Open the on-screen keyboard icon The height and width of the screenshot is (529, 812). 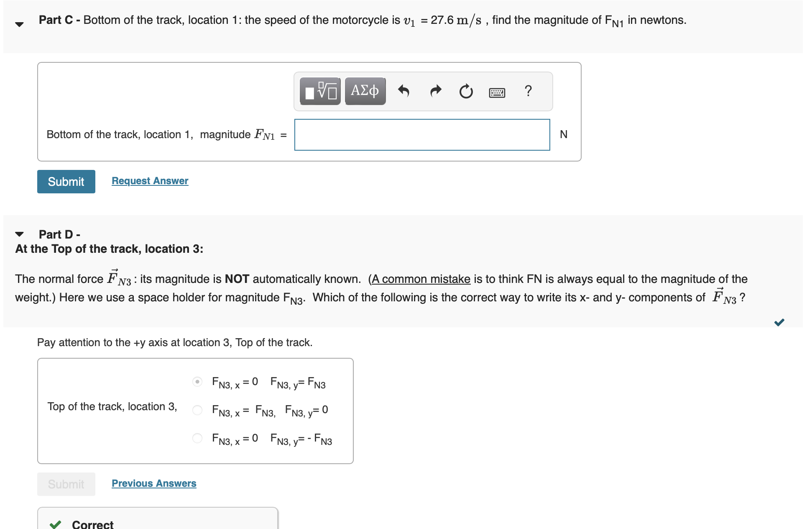[x=497, y=92]
